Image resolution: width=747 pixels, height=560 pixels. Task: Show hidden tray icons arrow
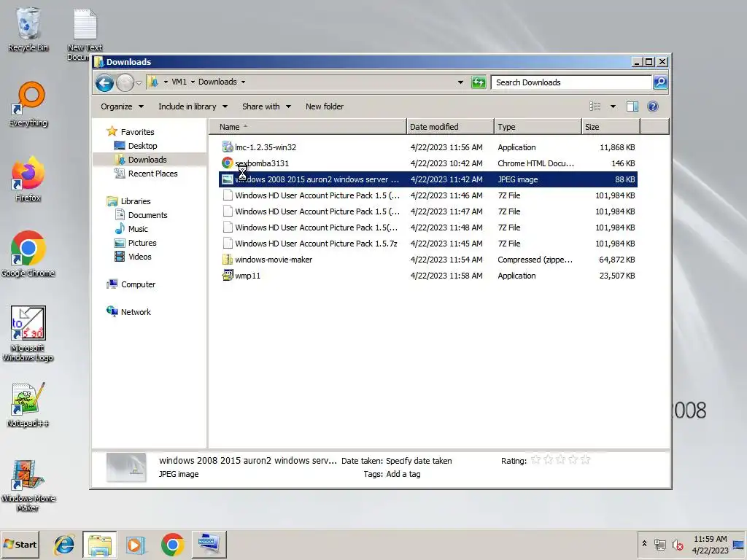pos(644,544)
